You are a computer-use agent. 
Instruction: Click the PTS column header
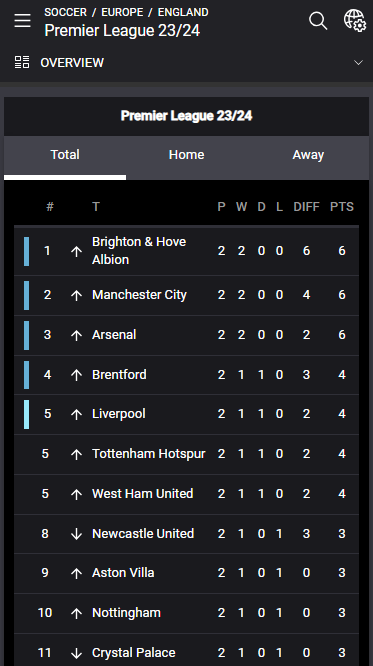tap(342, 207)
